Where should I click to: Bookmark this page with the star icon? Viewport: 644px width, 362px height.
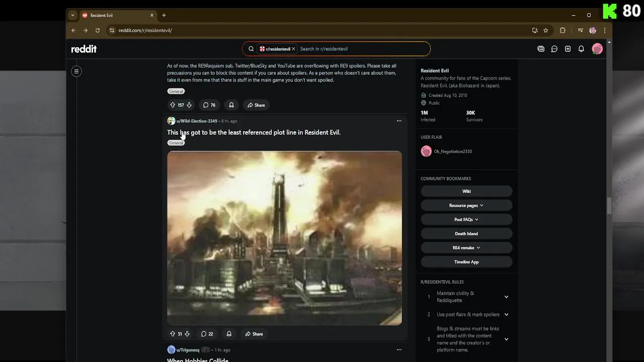point(546,30)
